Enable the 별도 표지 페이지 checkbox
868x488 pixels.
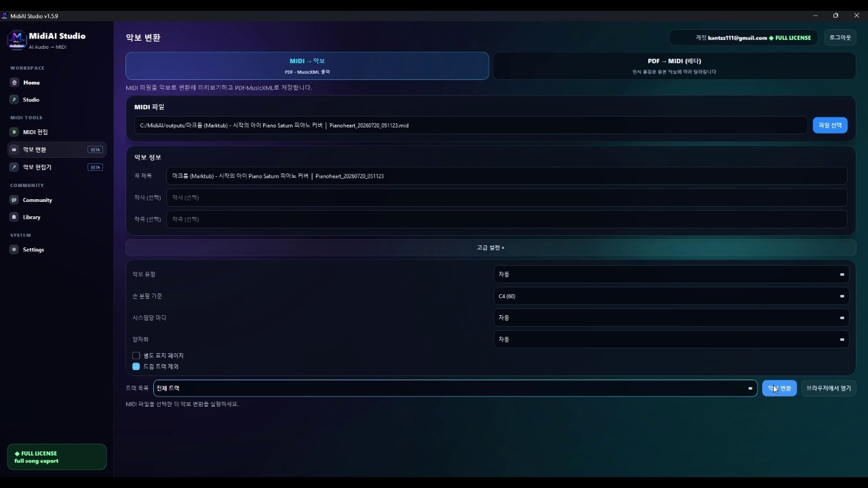[x=136, y=355]
